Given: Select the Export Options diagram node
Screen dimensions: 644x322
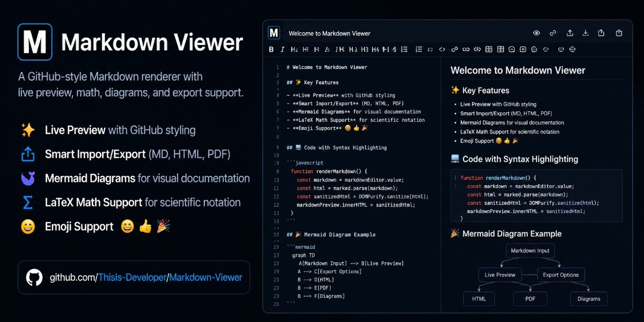Looking at the screenshot, I should [x=561, y=275].
